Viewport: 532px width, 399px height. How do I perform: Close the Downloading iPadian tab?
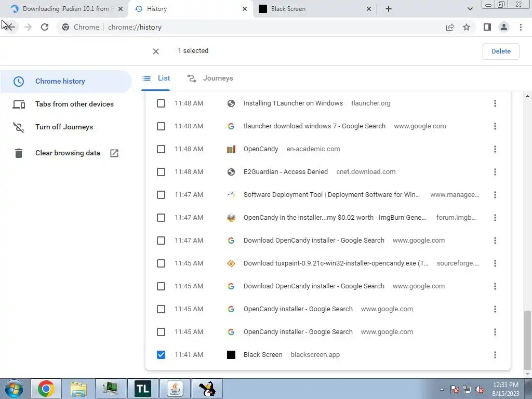(x=121, y=9)
